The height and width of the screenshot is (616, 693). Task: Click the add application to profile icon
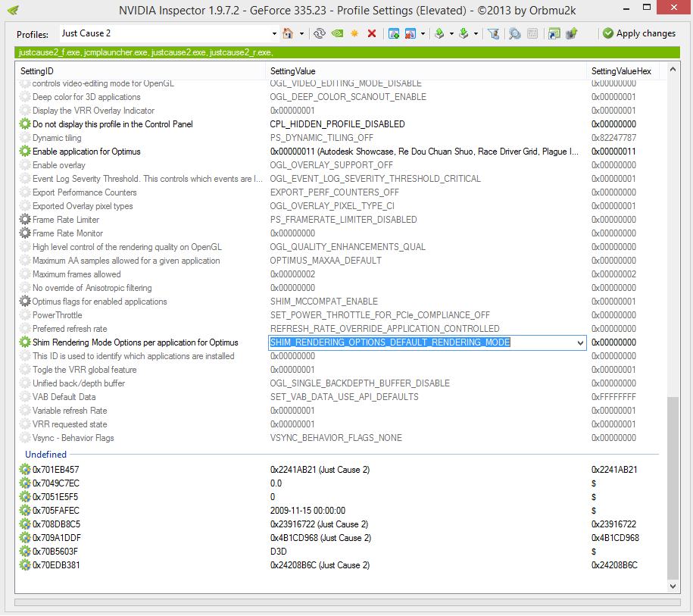pyautogui.click(x=394, y=33)
